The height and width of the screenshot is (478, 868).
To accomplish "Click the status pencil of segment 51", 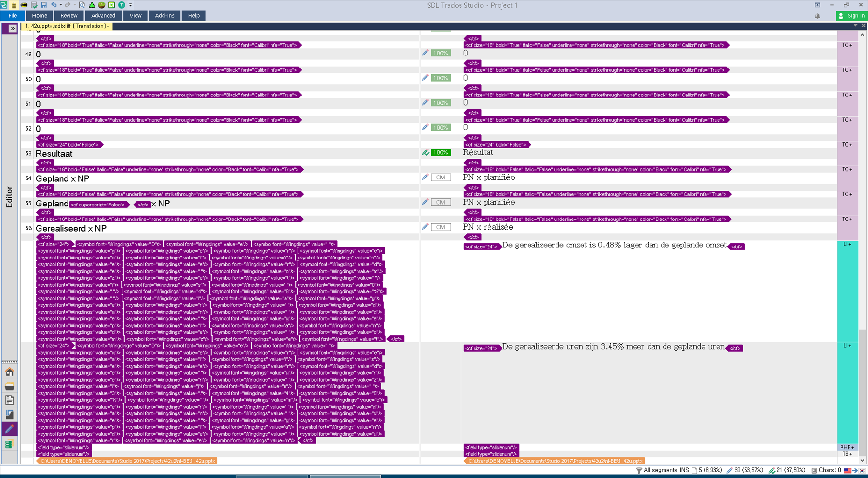I will (x=425, y=103).
